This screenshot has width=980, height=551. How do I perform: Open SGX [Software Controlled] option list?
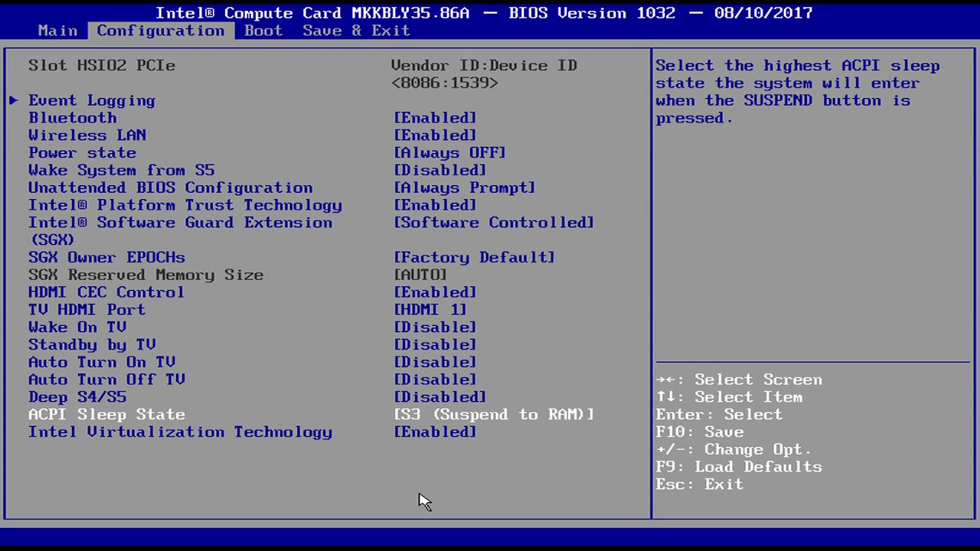pyautogui.click(x=494, y=223)
